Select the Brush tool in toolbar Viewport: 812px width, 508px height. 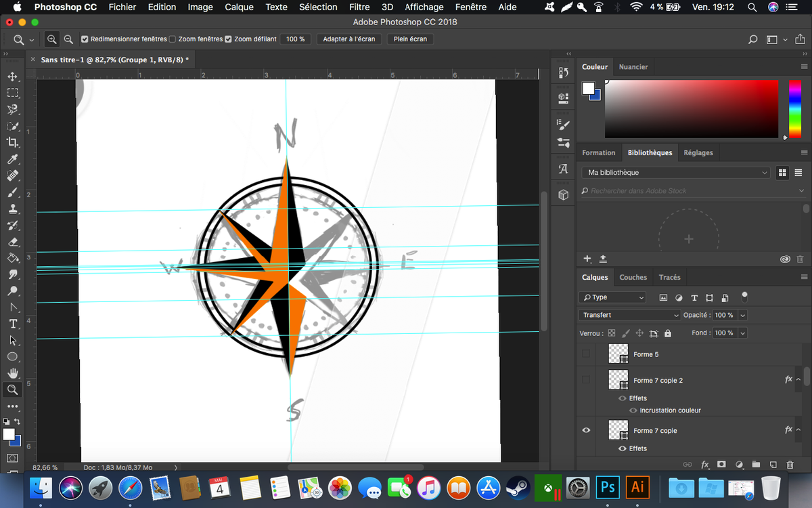pyautogui.click(x=12, y=192)
